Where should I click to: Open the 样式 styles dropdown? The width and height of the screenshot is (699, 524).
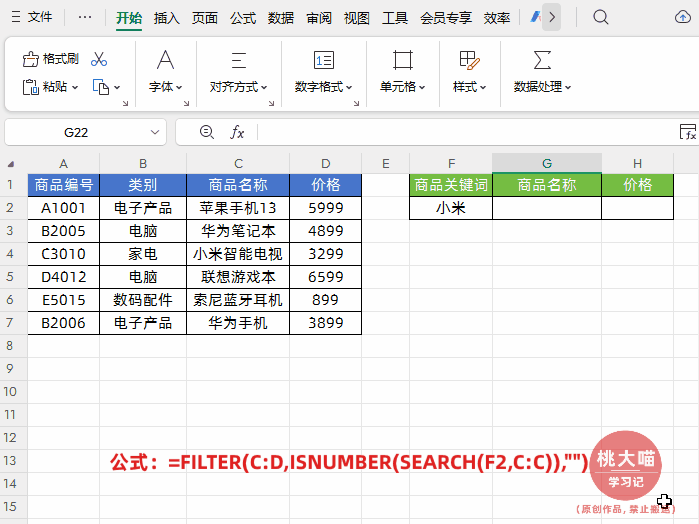click(x=469, y=71)
